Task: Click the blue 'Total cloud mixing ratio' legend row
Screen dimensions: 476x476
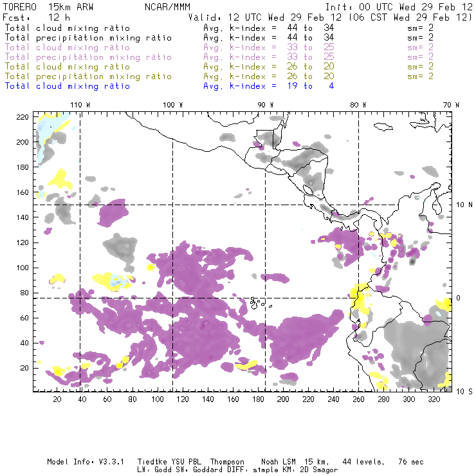Action: tap(68, 86)
